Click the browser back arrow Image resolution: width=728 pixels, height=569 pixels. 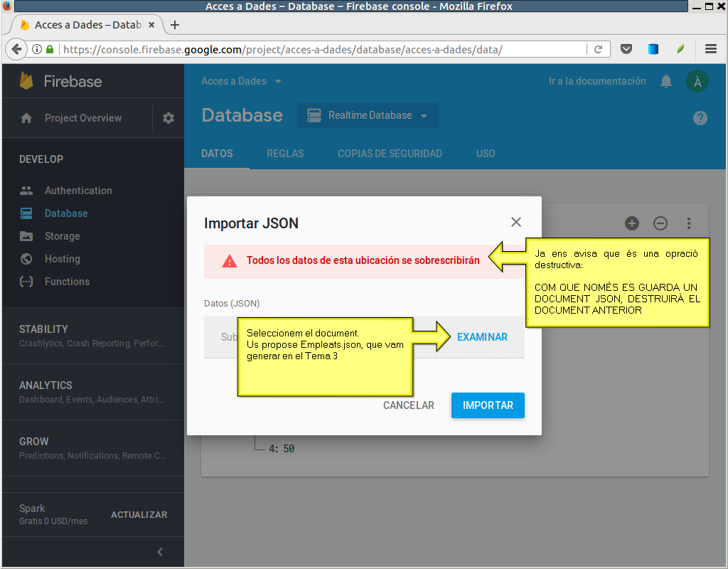click(x=16, y=49)
